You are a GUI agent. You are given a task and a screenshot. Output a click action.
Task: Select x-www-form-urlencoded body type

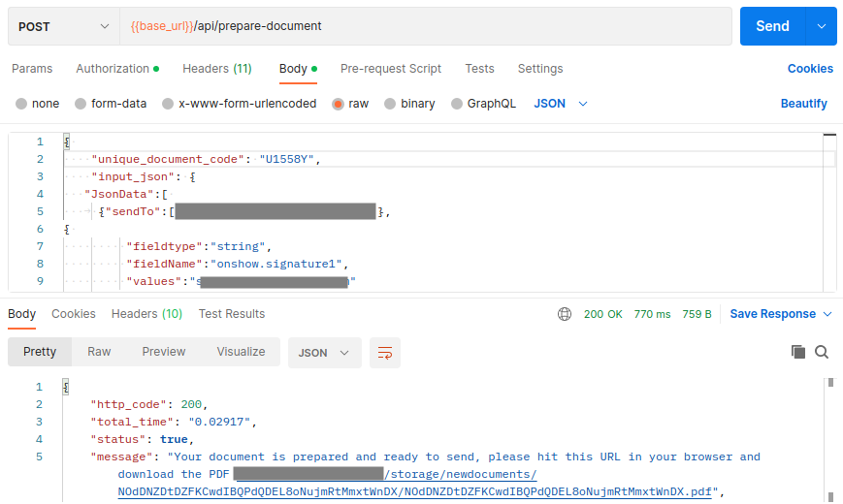coord(240,104)
